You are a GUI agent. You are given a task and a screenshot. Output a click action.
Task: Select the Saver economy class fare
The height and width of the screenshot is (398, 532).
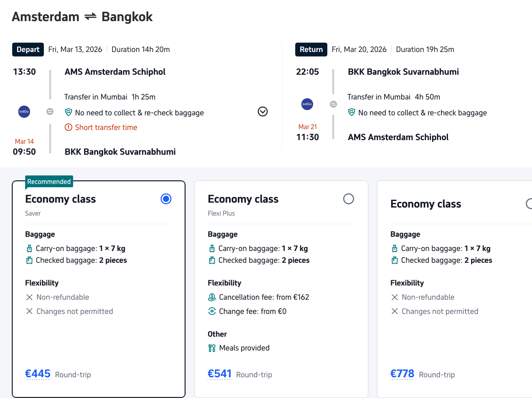[166, 199]
